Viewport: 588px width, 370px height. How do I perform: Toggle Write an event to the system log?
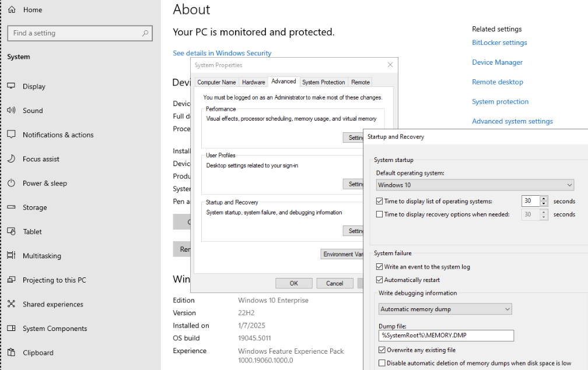click(x=380, y=267)
